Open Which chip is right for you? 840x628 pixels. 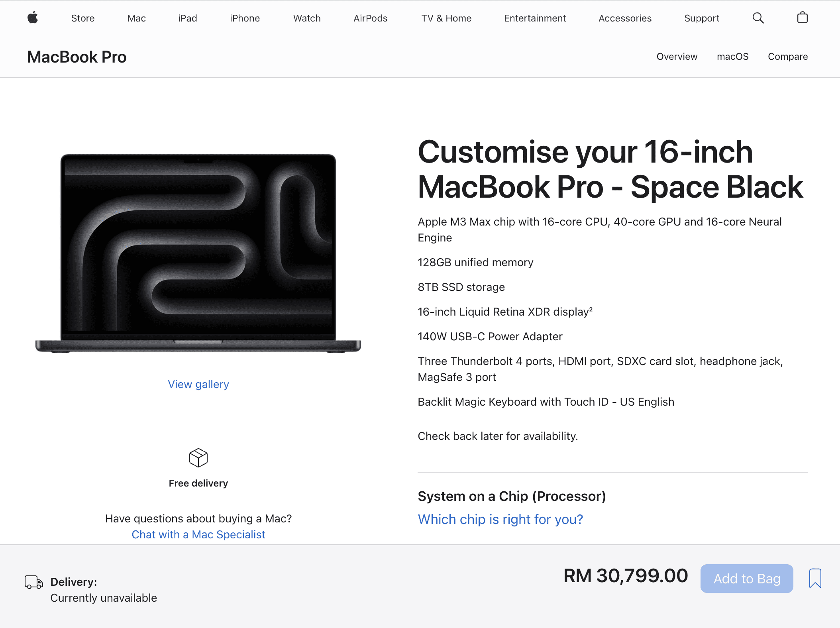(x=500, y=519)
